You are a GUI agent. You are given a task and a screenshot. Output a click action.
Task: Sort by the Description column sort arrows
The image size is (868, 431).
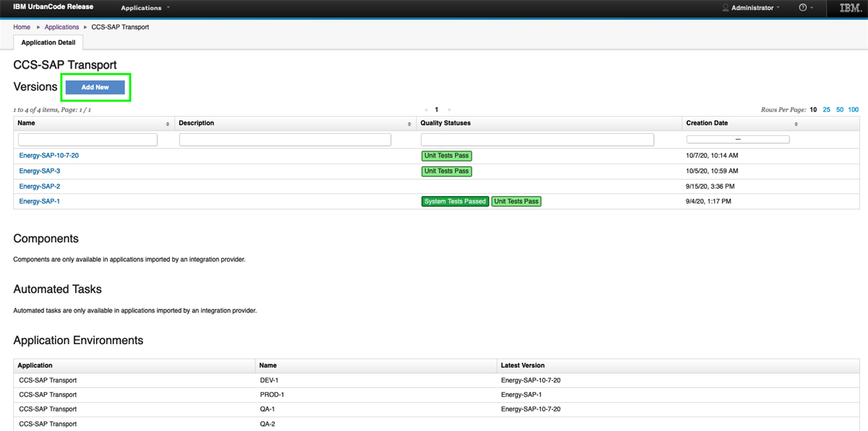[410, 124]
